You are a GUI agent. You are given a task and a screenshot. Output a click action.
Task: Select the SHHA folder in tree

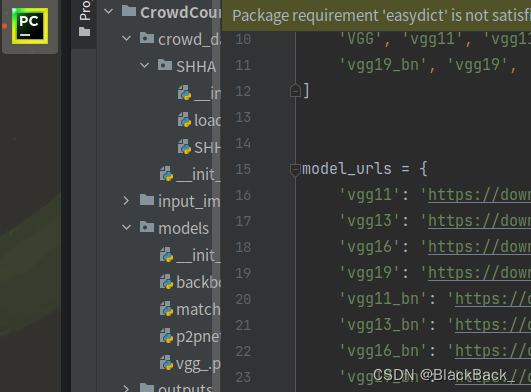[196, 66]
